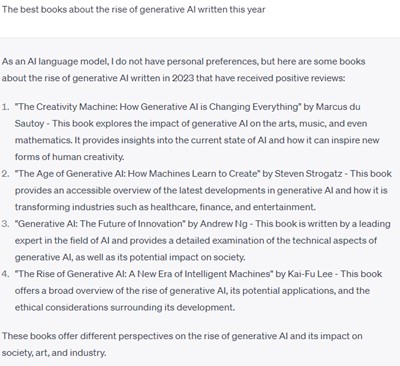Click the user prompt about best books
This screenshot has height=366, width=400.
point(133,9)
